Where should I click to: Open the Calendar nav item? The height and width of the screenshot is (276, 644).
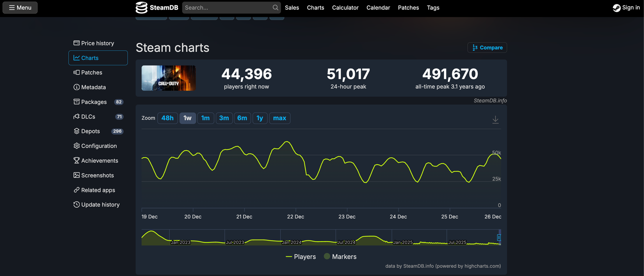[378, 7]
